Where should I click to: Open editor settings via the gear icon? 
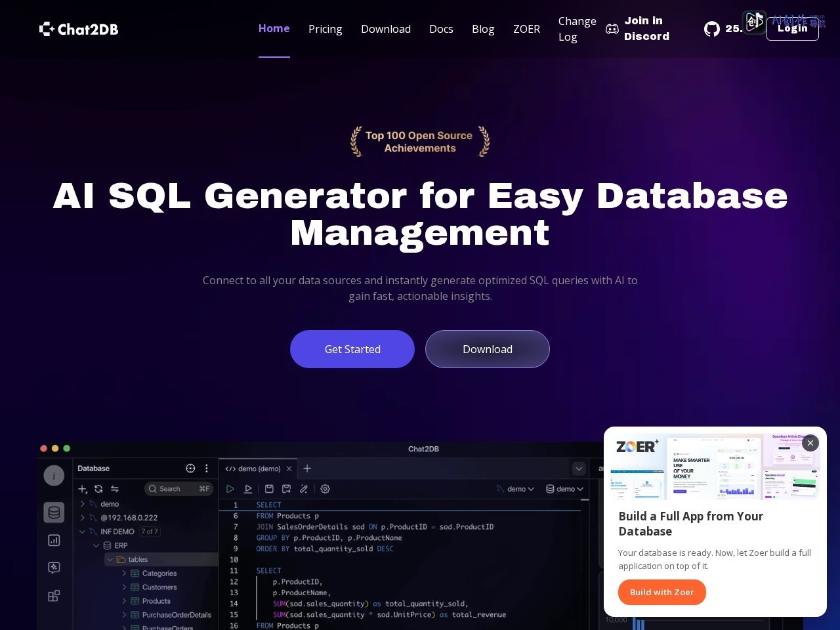click(325, 489)
